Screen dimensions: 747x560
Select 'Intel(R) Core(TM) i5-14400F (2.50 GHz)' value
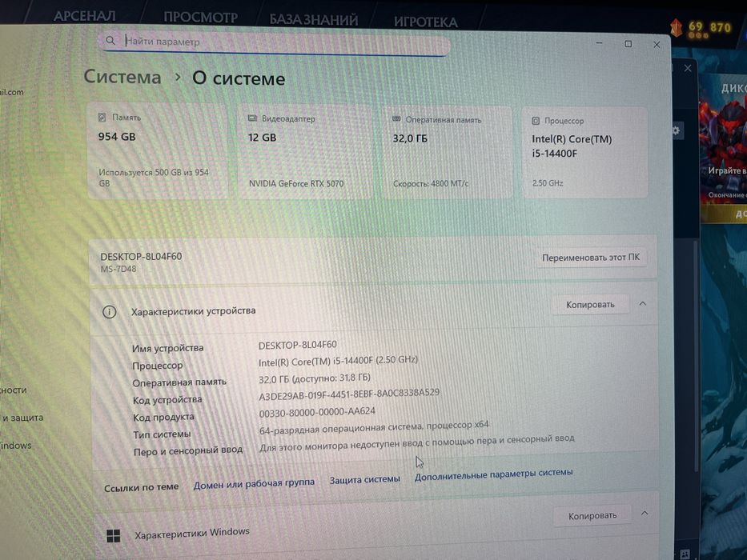pos(338,361)
